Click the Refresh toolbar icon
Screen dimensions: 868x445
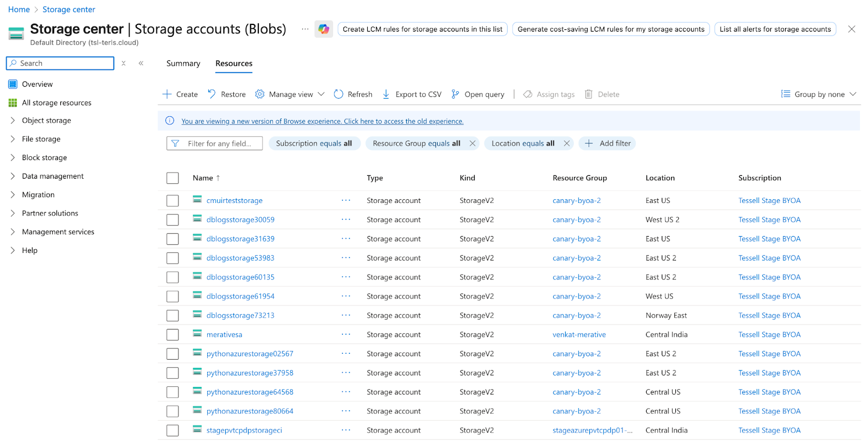click(x=339, y=94)
